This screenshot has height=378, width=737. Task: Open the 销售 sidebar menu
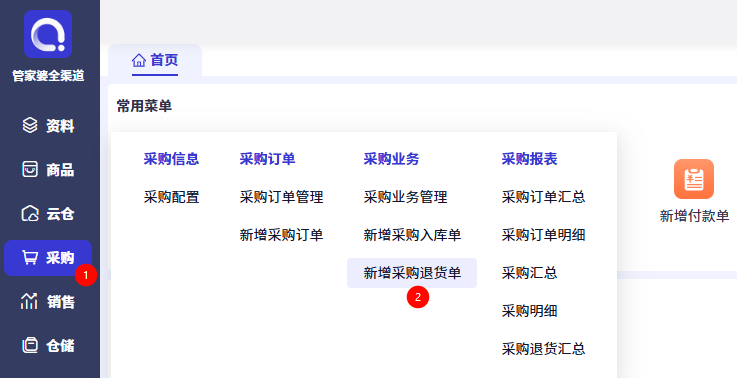click(x=48, y=301)
